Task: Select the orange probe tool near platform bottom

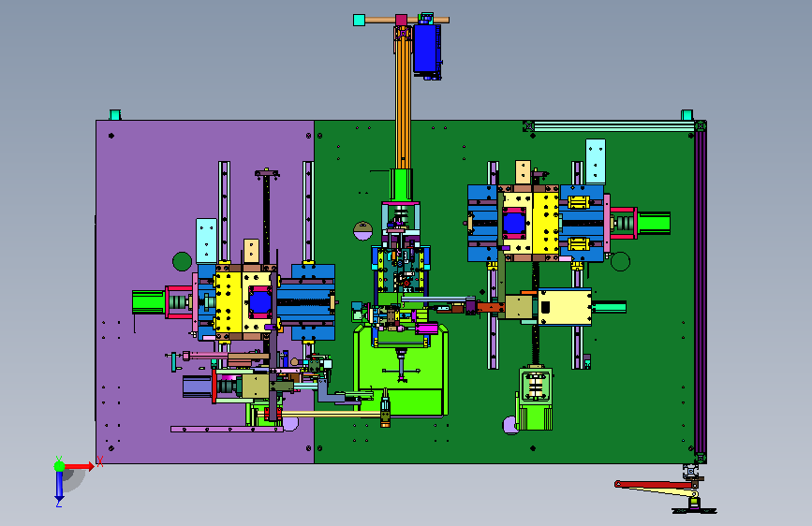Action: 385,409
